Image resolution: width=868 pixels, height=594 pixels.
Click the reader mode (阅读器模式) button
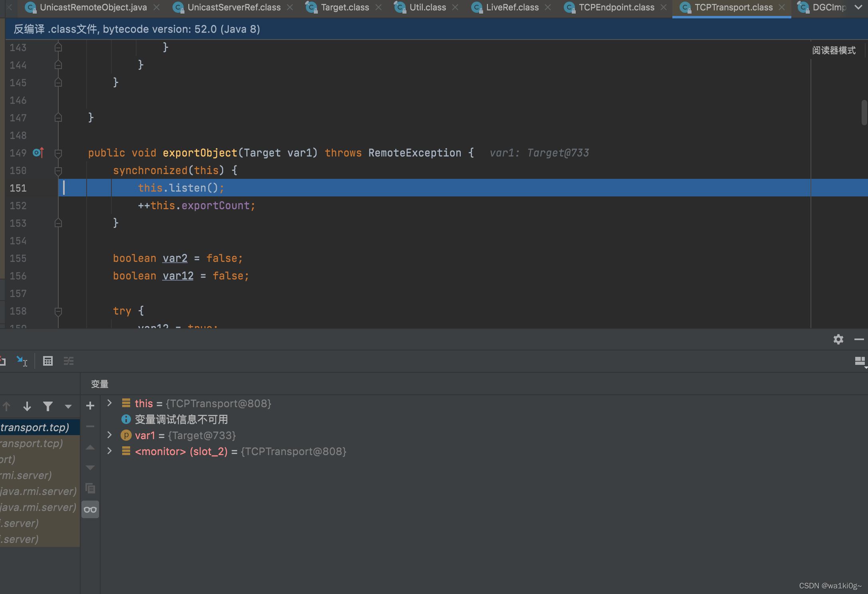coord(834,51)
